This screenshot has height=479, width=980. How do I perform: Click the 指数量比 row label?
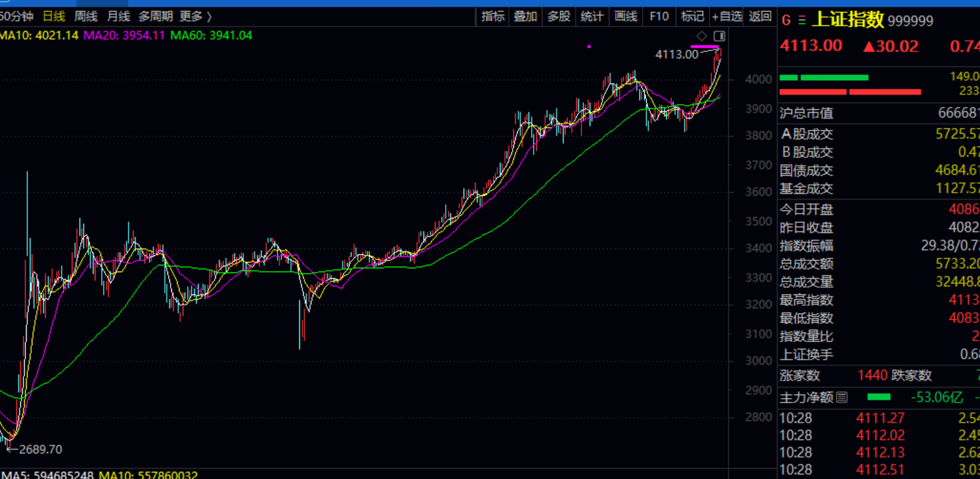pyautogui.click(x=806, y=337)
